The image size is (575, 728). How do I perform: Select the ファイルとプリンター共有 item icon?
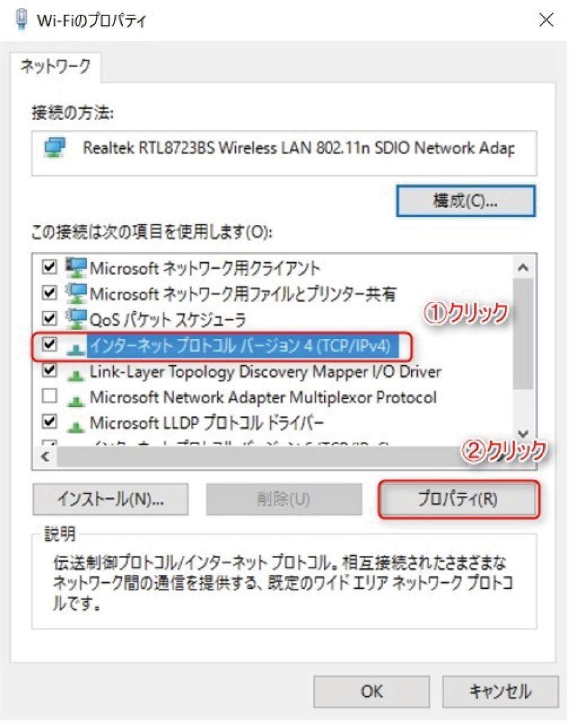(76, 293)
